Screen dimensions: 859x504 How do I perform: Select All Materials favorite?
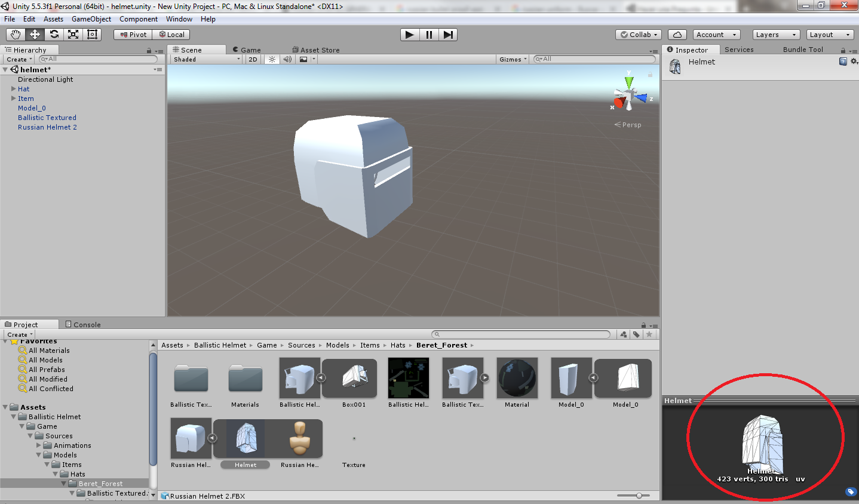tap(49, 351)
